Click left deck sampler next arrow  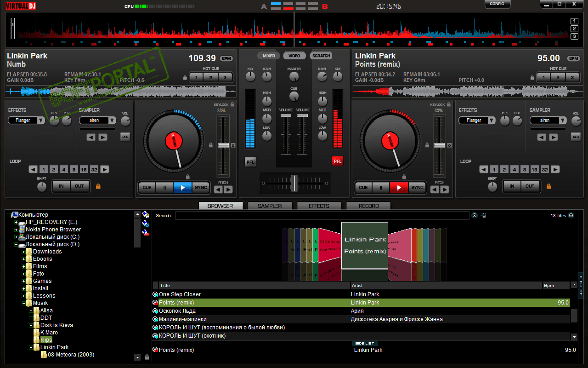pos(102,137)
